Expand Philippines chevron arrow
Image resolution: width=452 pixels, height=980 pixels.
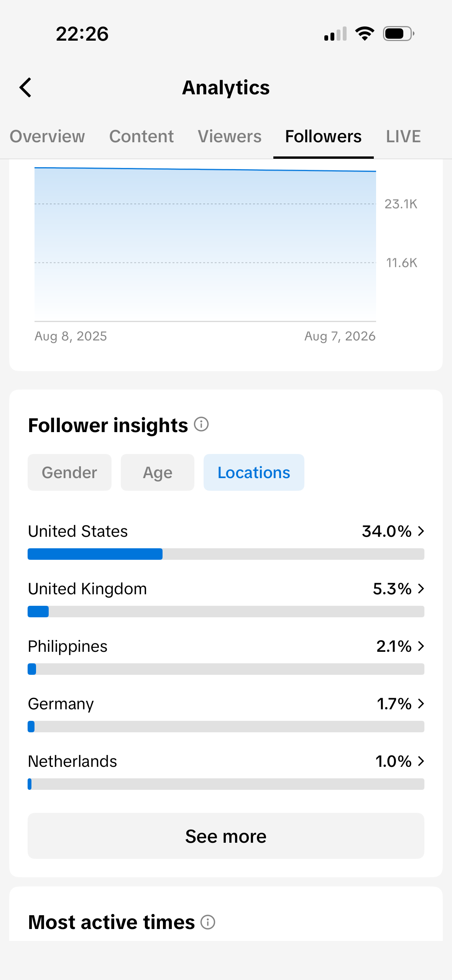point(421,646)
